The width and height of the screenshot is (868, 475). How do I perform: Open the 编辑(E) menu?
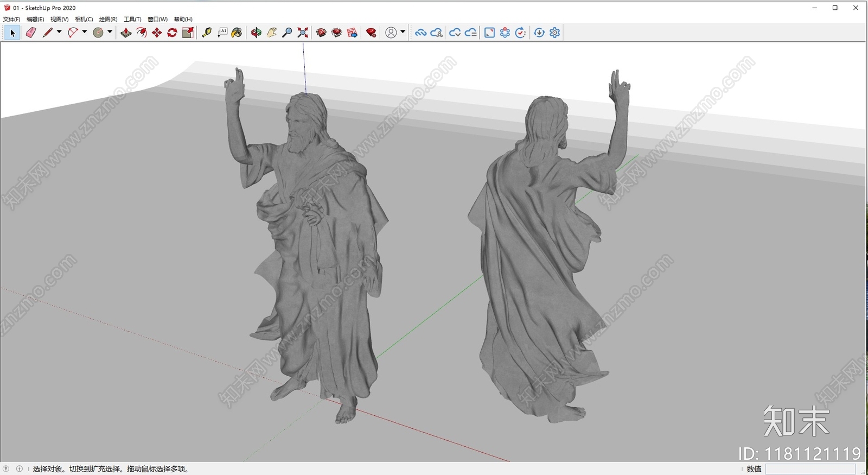(x=35, y=19)
